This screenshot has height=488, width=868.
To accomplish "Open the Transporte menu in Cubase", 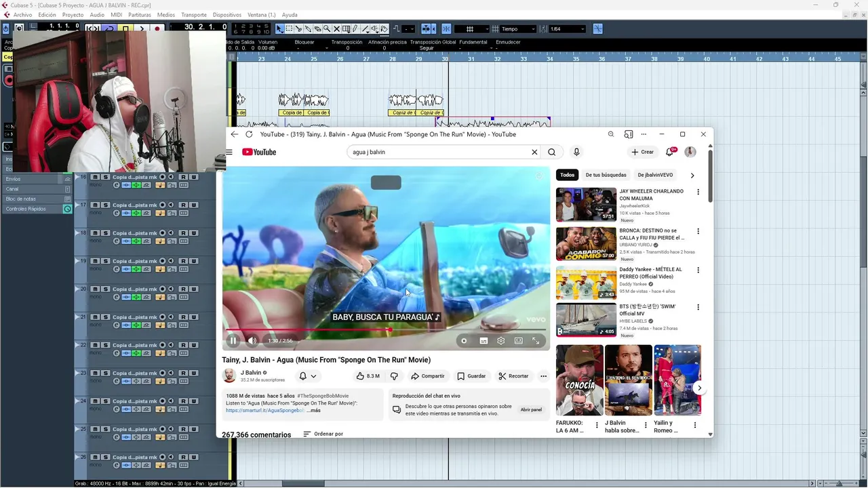I will tap(194, 15).
